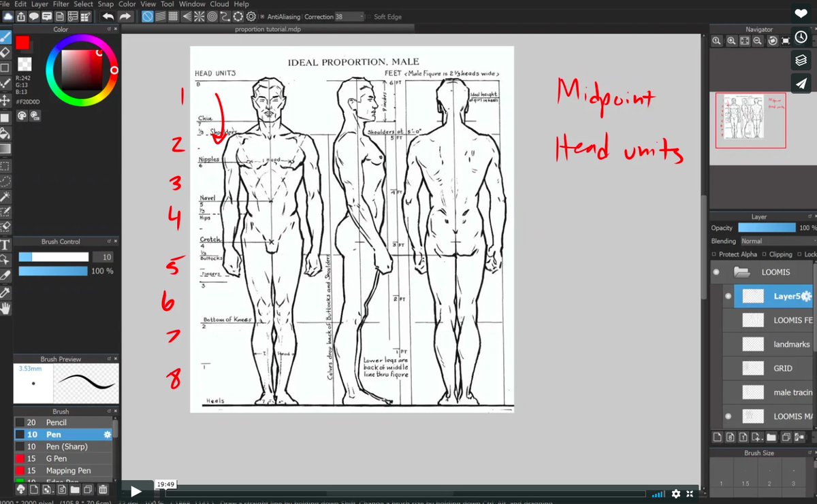Select the Gradient tool
Screen dimensions: 817x504
(5, 148)
